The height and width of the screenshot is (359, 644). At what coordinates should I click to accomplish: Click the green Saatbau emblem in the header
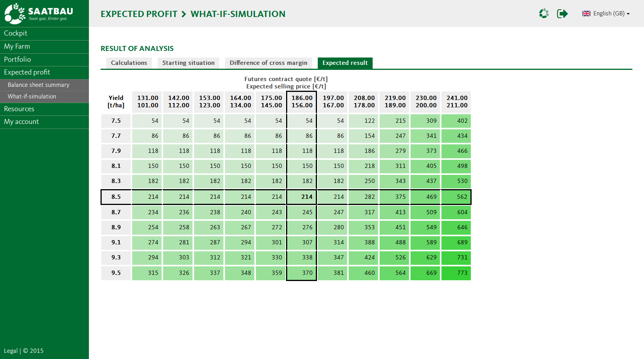coord(544,14)
